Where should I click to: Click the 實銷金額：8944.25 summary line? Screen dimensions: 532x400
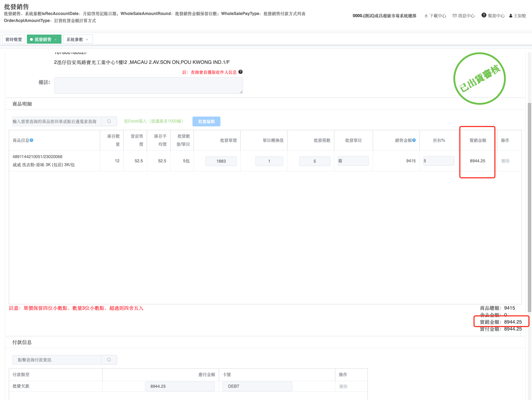click(x=501, y=322)
